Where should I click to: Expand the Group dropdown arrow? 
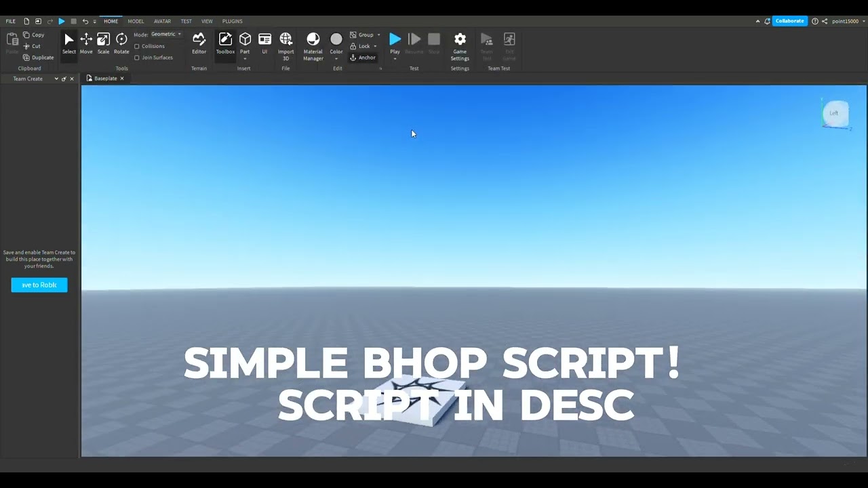pos(378,35)
